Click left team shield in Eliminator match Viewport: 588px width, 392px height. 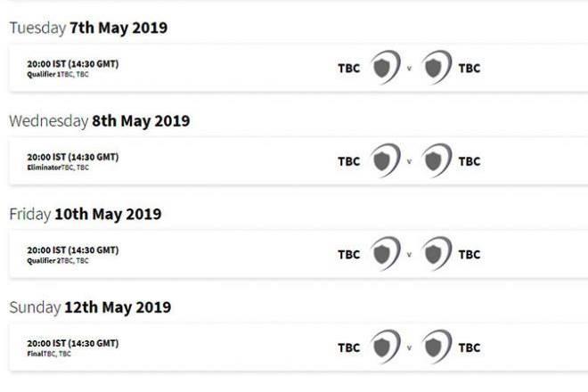[x=384, y=161]
